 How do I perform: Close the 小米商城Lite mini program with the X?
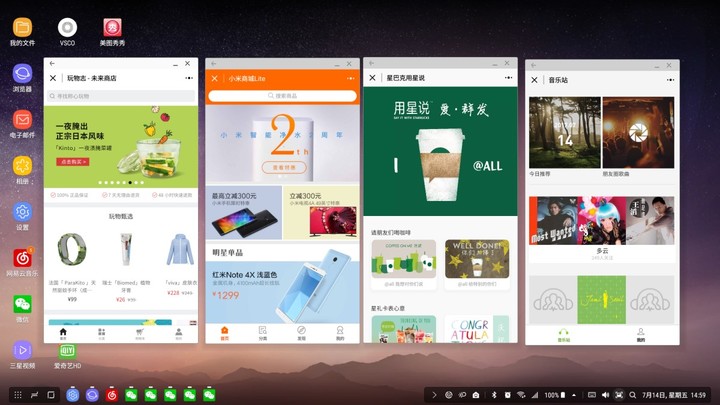click(214, 79)
